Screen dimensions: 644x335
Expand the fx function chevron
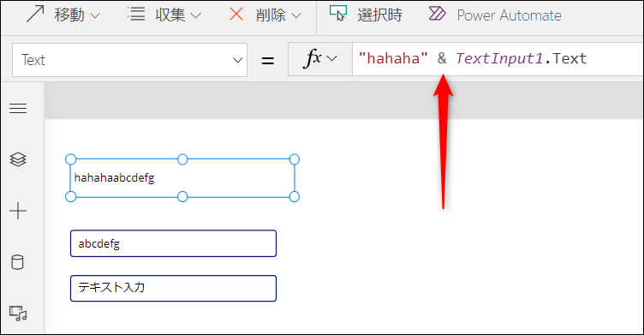pos(332,59)
